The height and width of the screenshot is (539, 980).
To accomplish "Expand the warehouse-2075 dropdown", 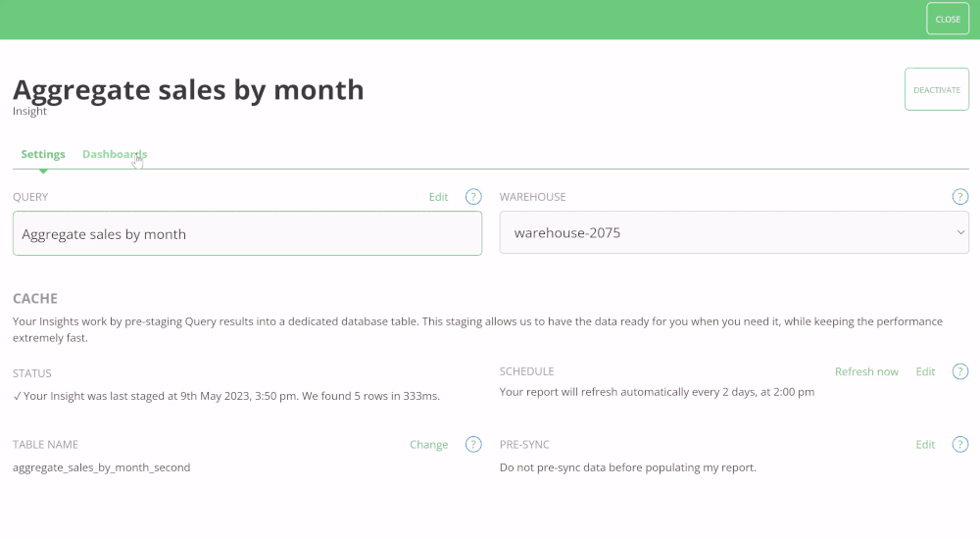I will (734, 233).
